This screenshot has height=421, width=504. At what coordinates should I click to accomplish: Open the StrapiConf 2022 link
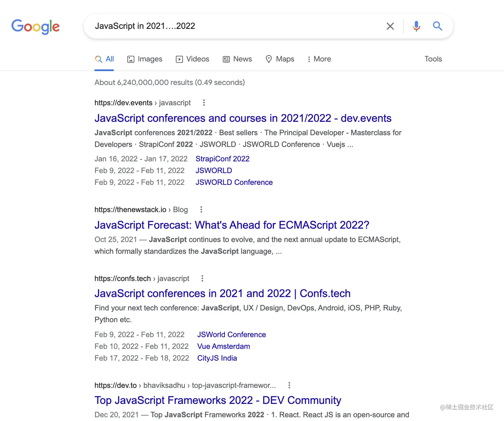point(222,159)
